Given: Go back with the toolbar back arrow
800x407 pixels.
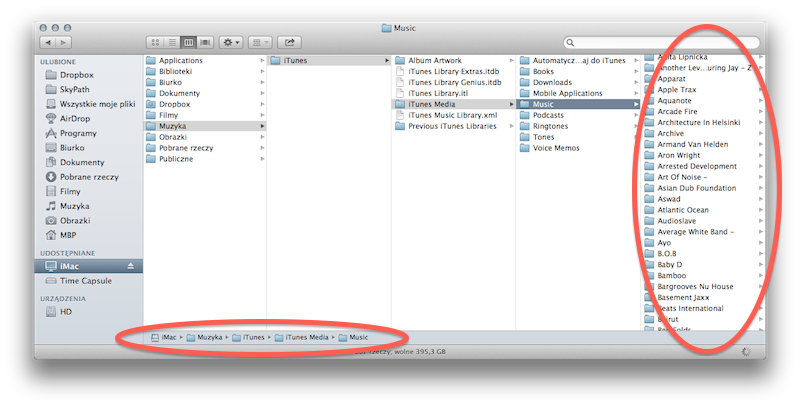Looking at the screenshot, I should 48,42.
